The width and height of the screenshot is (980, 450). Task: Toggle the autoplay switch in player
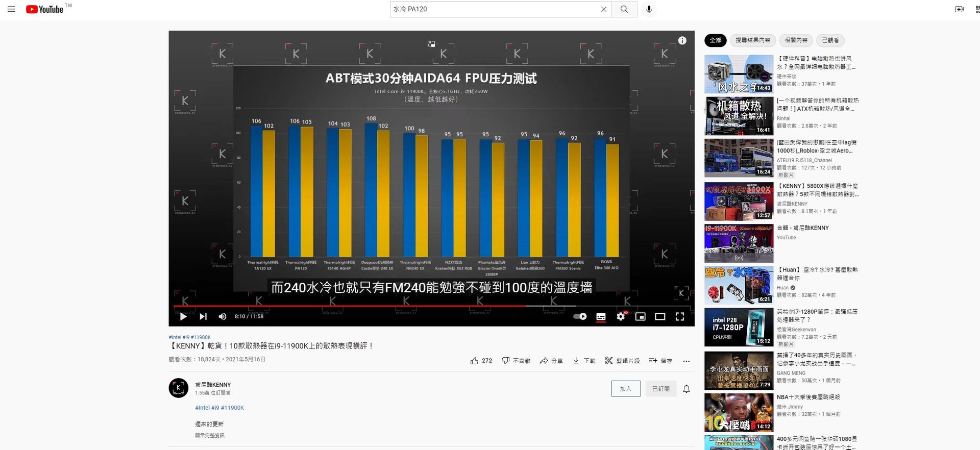tap(580, 316)
